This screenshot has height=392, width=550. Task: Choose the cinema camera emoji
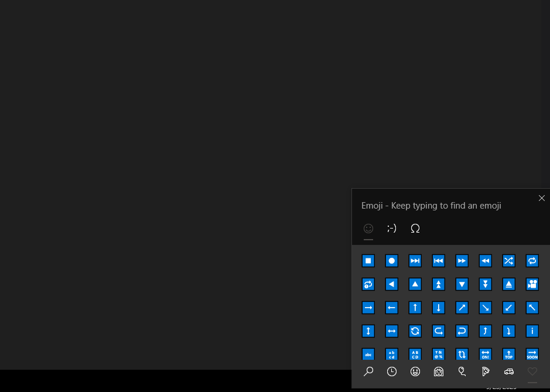532,284
